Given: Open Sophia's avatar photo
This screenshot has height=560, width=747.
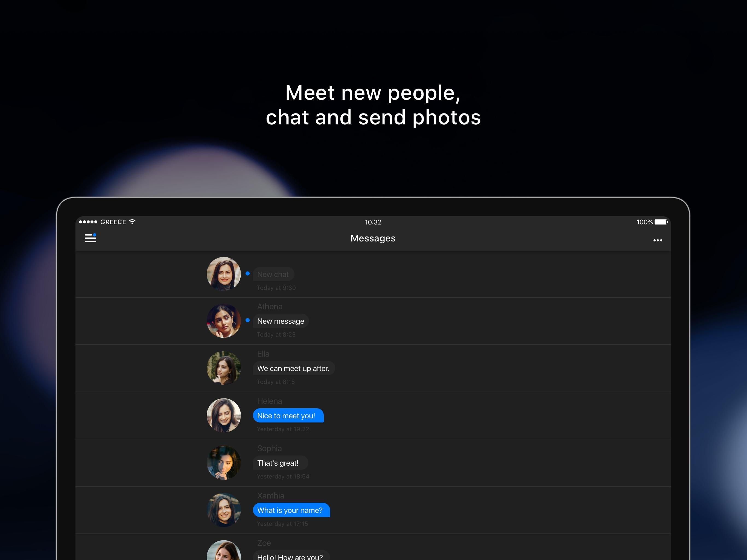Looking at the screenshot, I should click(224, 463).
